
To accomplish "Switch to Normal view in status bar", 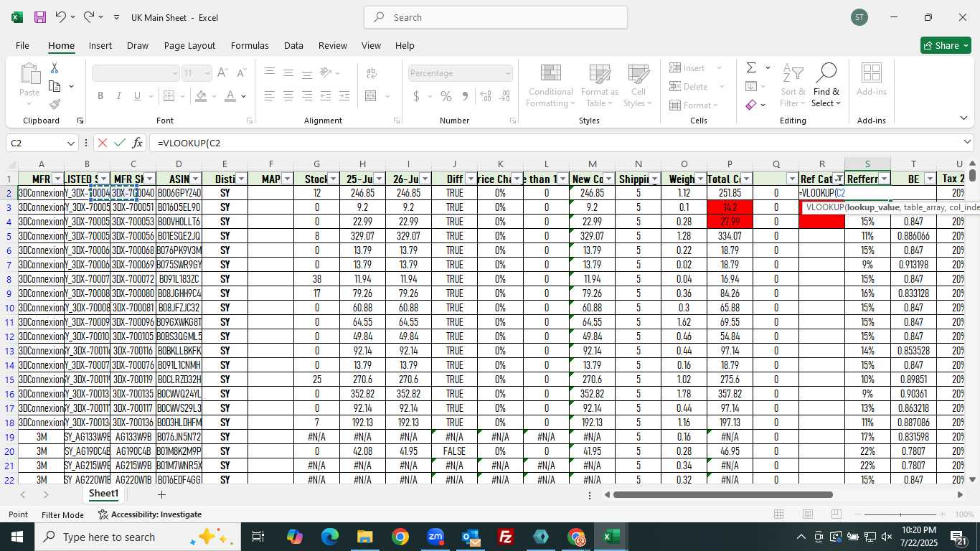I will (x=778, y=514).
